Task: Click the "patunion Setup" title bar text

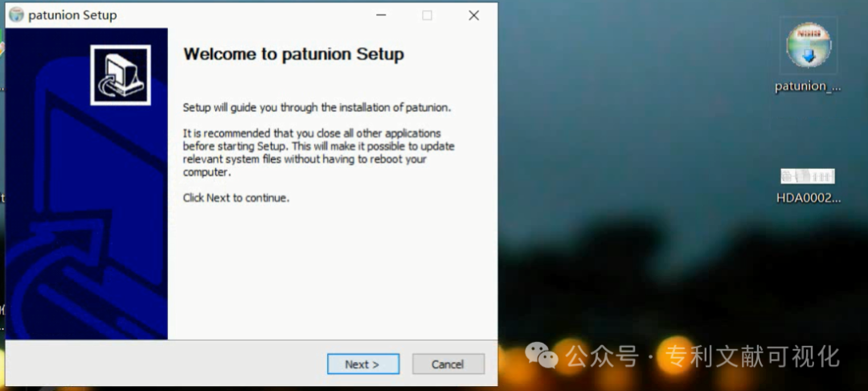Action: tap(72, 15)
